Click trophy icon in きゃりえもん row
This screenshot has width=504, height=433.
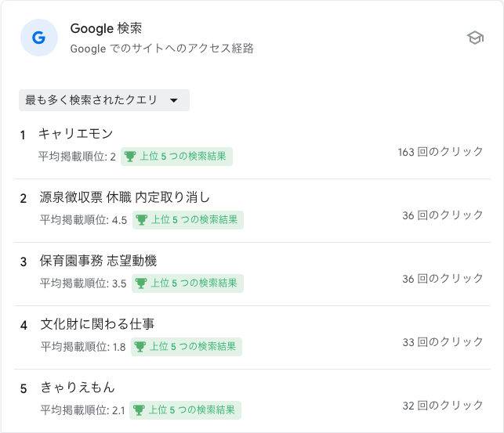coord(139,410)
